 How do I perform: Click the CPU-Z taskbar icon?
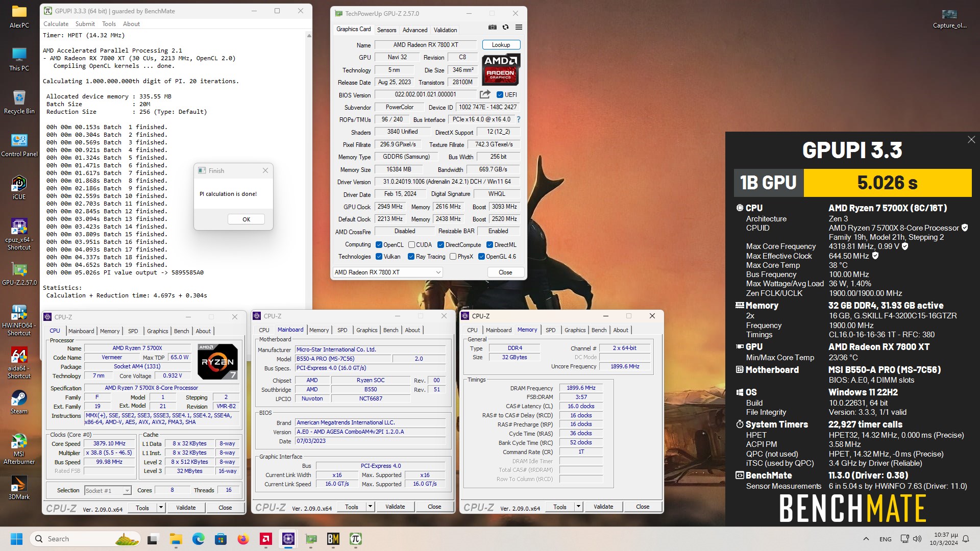(x=288, y=539)
